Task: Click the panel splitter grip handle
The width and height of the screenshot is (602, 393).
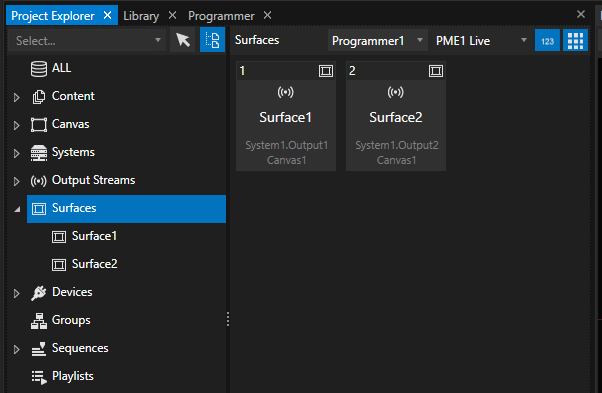Action: tap(228, 319)
